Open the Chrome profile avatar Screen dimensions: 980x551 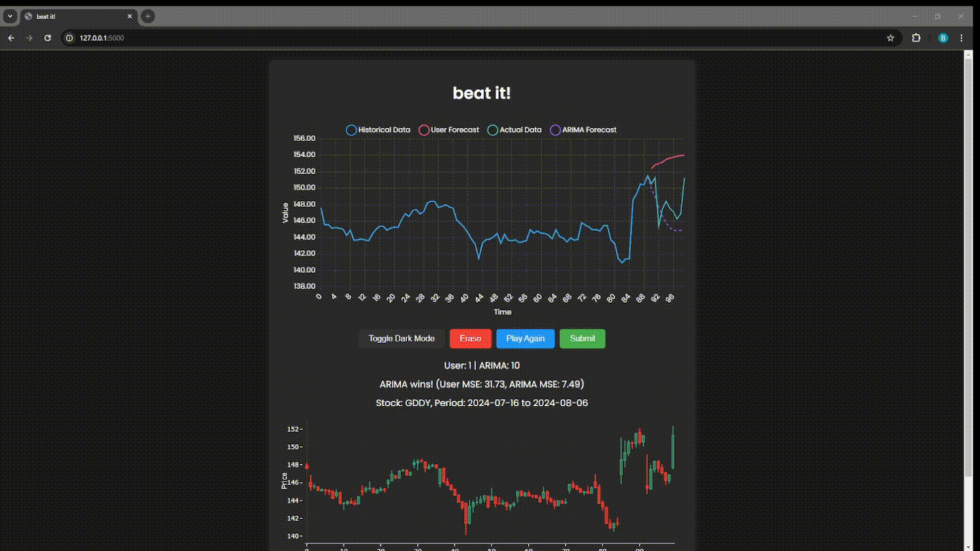pos(943,38)
